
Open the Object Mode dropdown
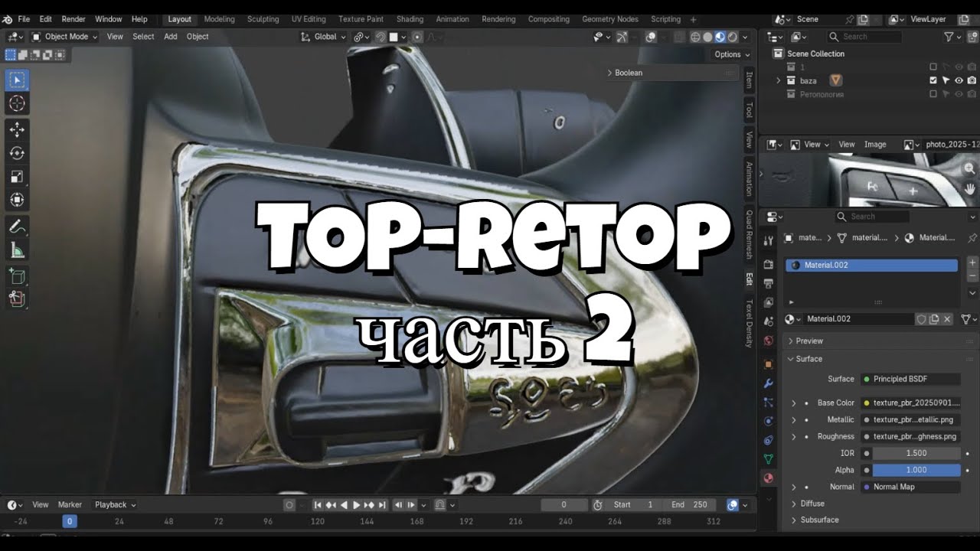64,37
